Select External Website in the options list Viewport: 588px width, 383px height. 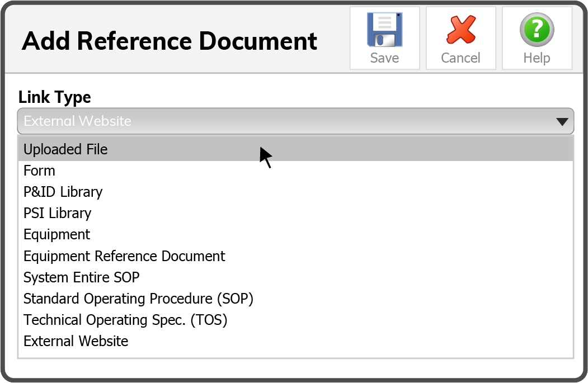click(x=76, y=341)
